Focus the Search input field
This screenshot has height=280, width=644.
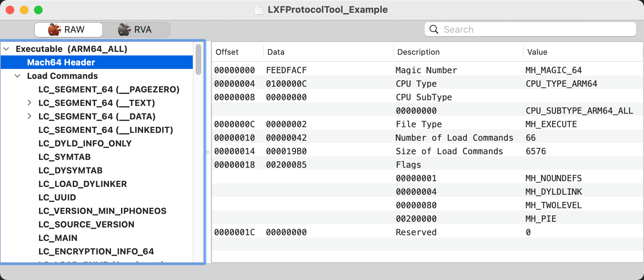click(x=530, y=29)
